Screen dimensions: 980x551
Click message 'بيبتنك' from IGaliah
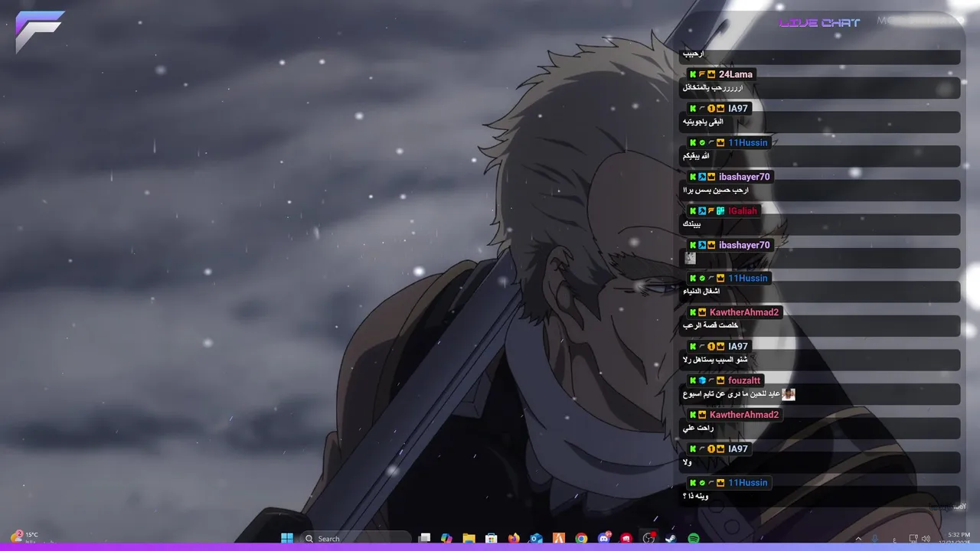[x=691, y=224]
